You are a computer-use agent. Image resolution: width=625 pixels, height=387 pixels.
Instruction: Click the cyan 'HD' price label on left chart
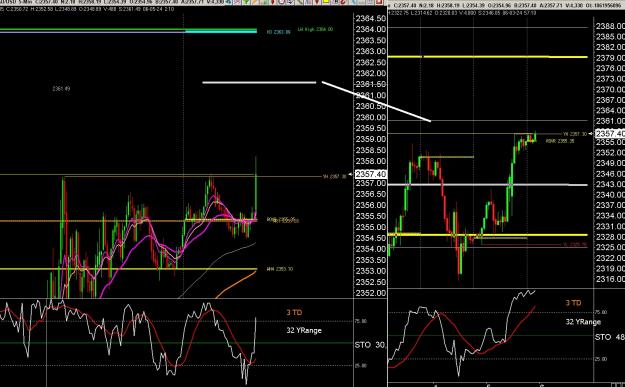pos(278,32)
